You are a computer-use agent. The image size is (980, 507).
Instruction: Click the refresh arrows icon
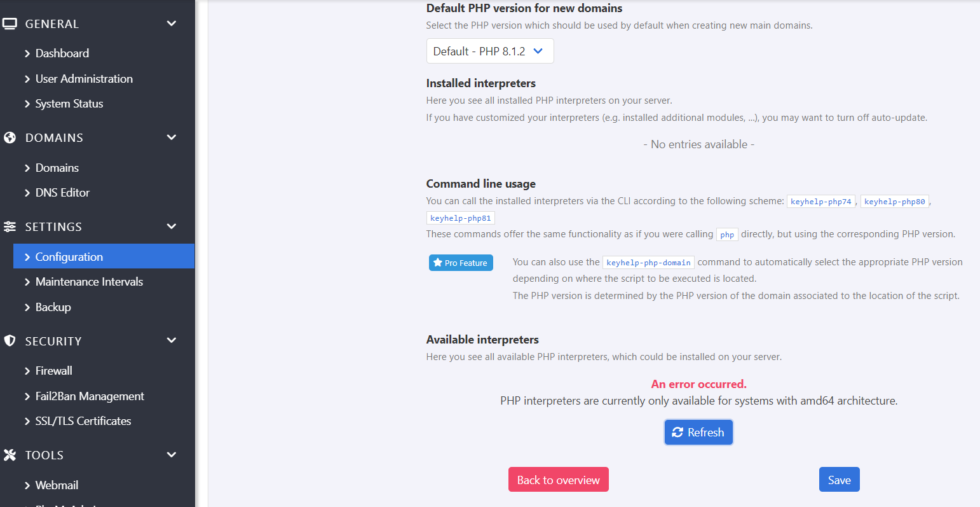677,433
